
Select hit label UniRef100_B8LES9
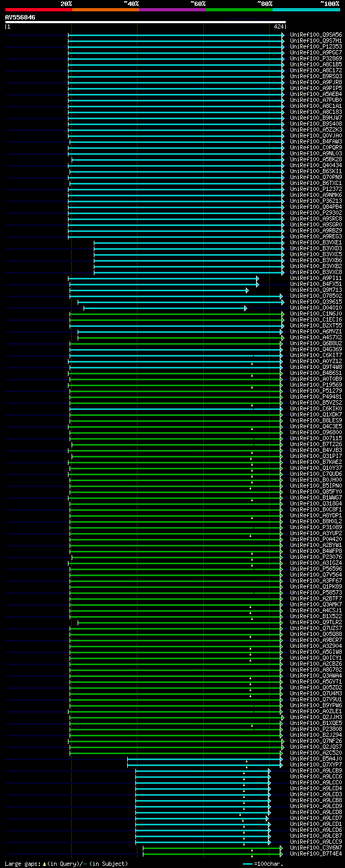coord(316,421)
